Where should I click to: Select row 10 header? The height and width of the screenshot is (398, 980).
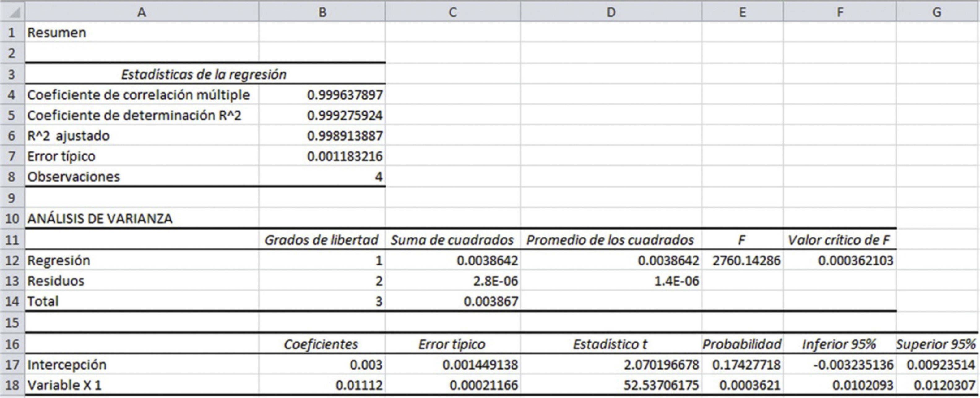click(12, 219)
